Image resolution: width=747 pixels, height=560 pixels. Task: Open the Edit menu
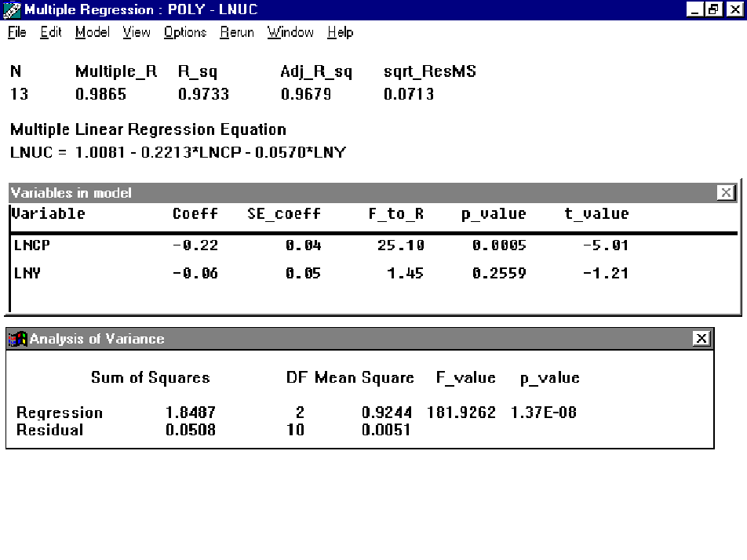50,32
